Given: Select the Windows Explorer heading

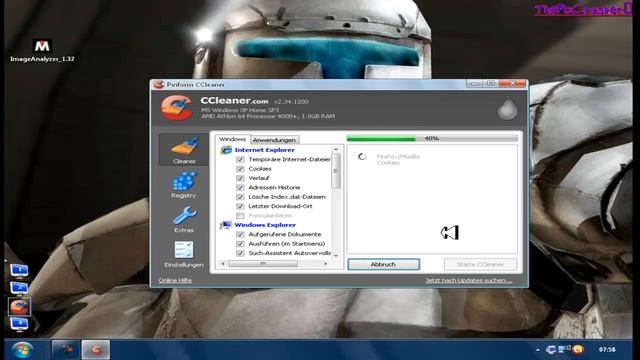Looking at the screenshot, I should 265,225.
